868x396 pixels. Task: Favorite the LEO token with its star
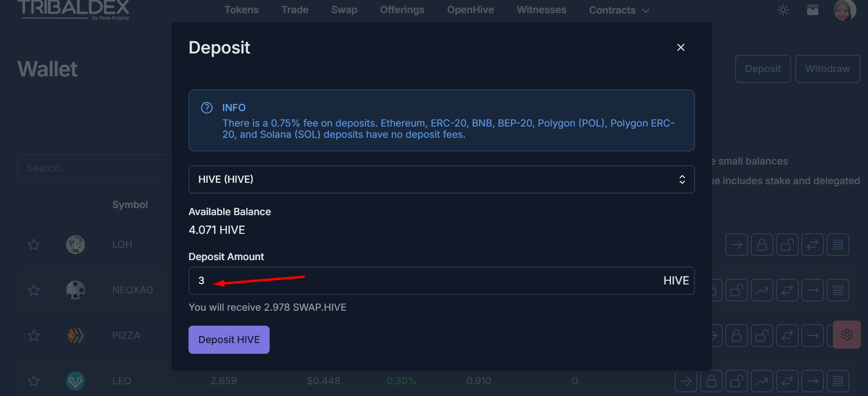[x=34, y=381]
